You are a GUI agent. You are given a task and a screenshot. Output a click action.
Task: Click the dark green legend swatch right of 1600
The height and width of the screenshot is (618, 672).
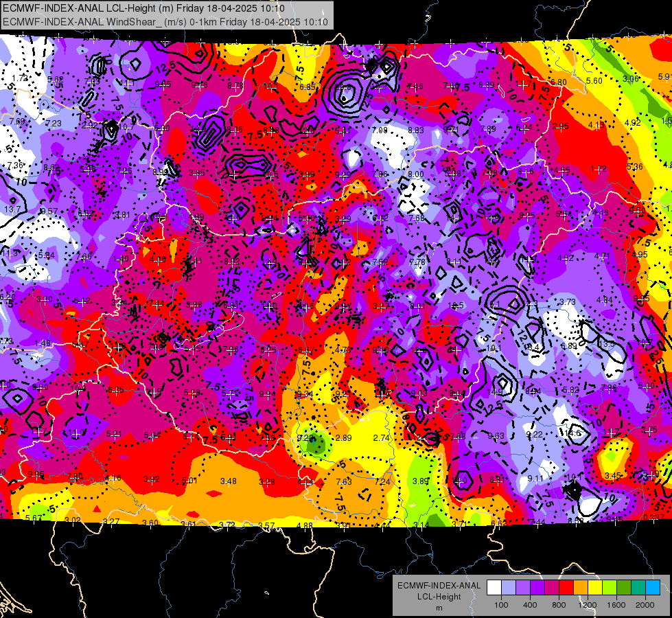[x=624, y=588]
